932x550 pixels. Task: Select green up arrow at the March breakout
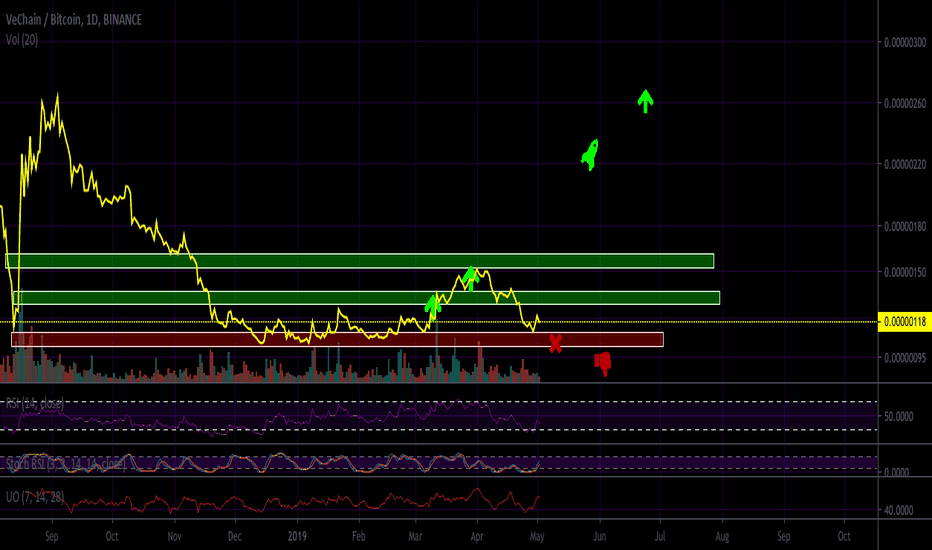(x=433, y=306)
